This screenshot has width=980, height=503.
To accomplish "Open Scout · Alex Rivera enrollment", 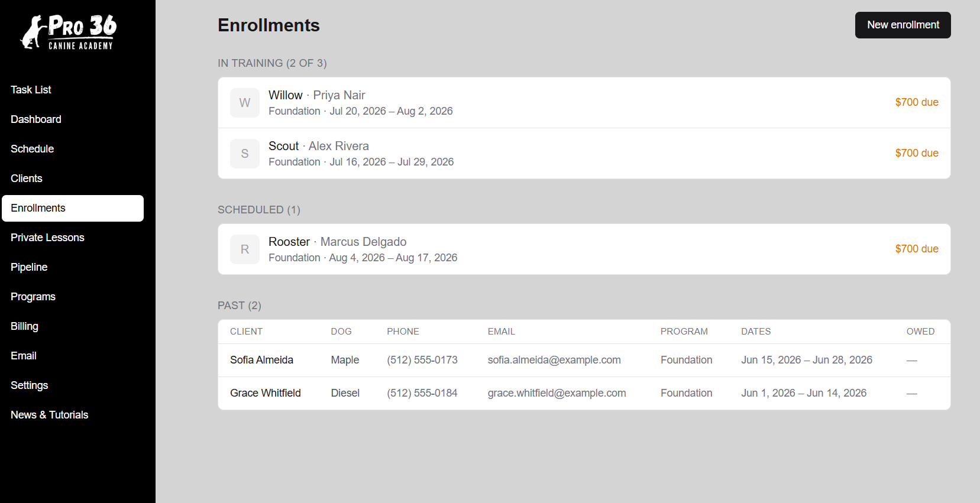I will (x=584, y=154).
